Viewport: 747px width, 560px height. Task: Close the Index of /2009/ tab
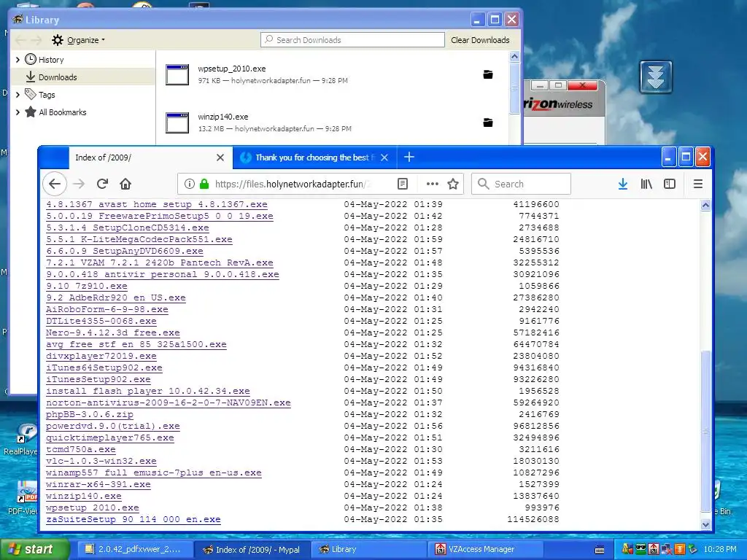(x=220, y=157)
